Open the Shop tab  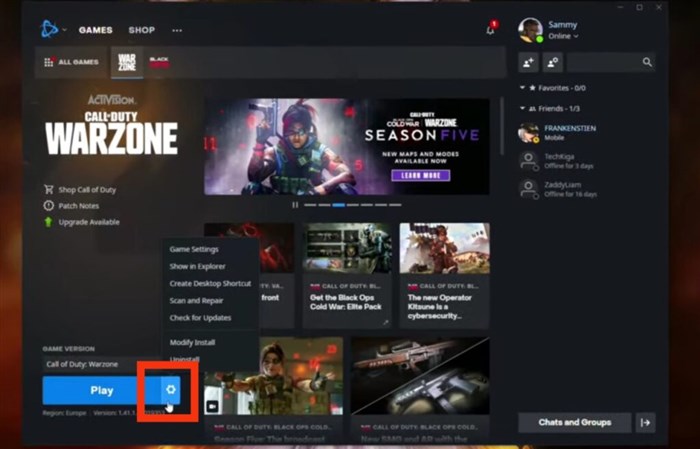click(141, 30)
